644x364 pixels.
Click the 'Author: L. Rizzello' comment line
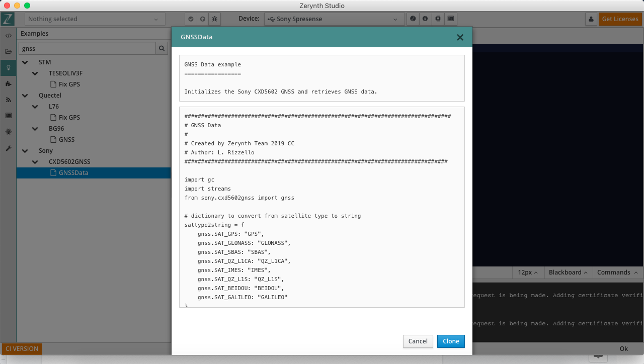click(219, 153)
